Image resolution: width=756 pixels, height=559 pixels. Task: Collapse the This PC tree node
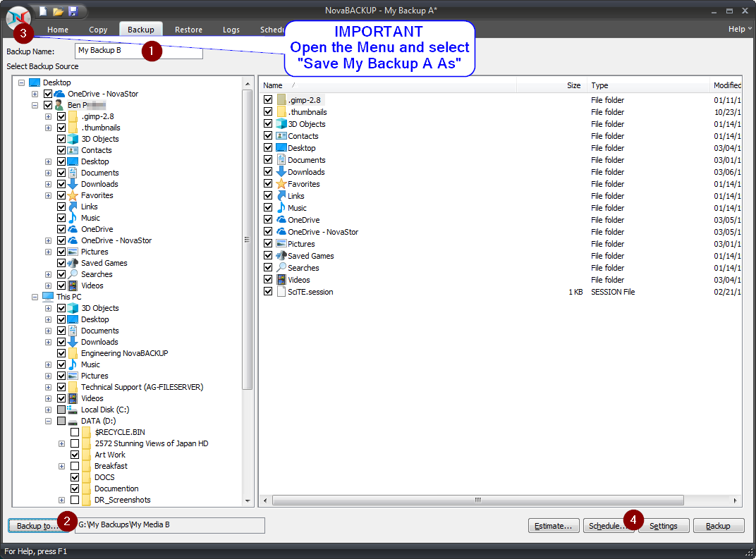coord(35,297)
